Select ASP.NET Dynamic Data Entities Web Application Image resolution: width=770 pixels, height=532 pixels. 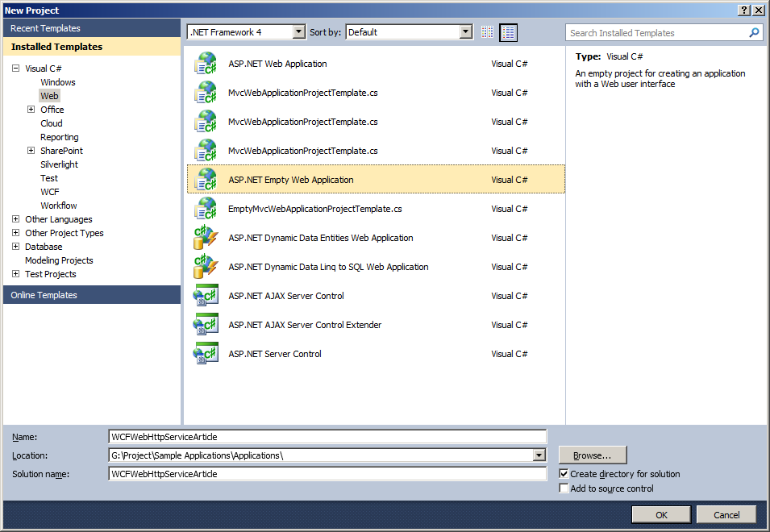[377, 238]
